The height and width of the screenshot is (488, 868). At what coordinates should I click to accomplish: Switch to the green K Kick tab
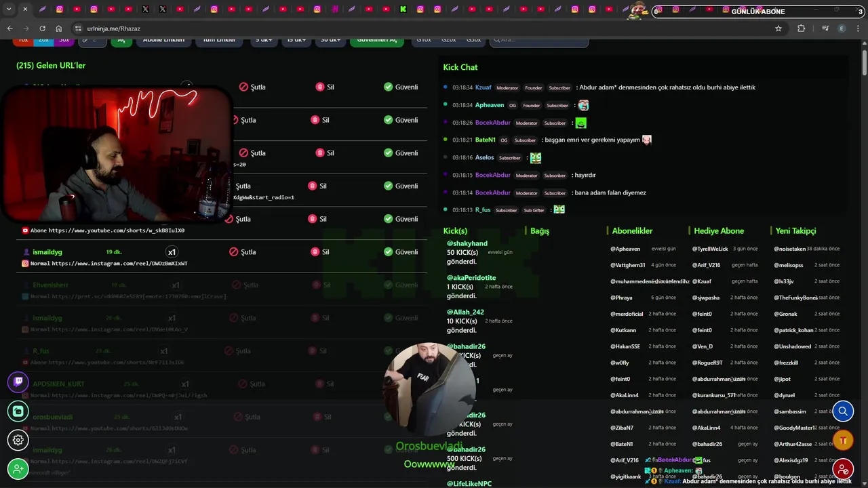(403, 9)
